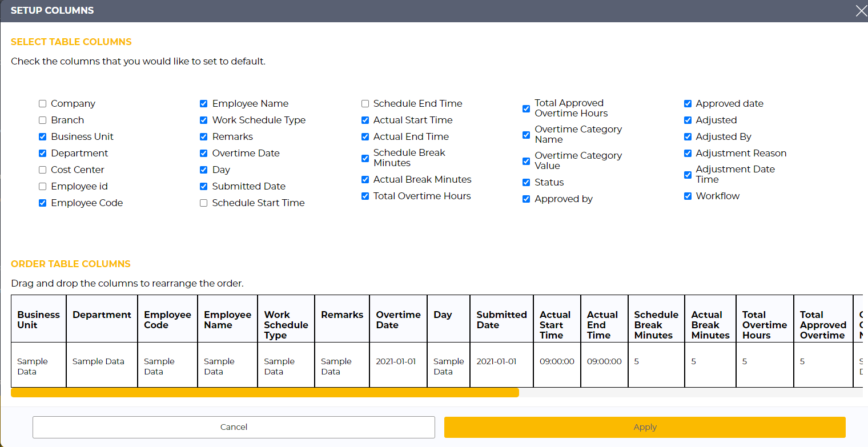
Task: Close the Setup Columns dialog
Action: pyautogui.click(x=860, y=11)
